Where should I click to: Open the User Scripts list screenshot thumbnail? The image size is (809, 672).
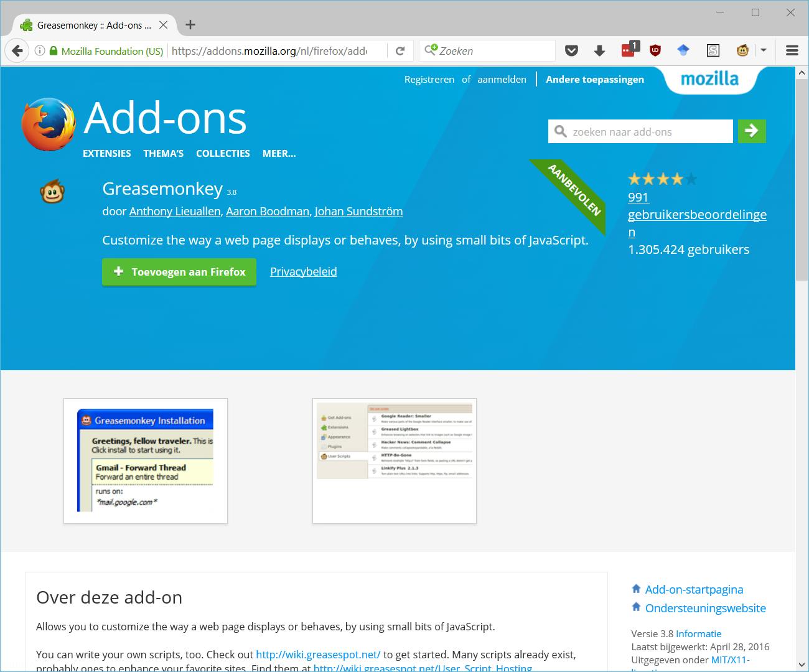395,461
